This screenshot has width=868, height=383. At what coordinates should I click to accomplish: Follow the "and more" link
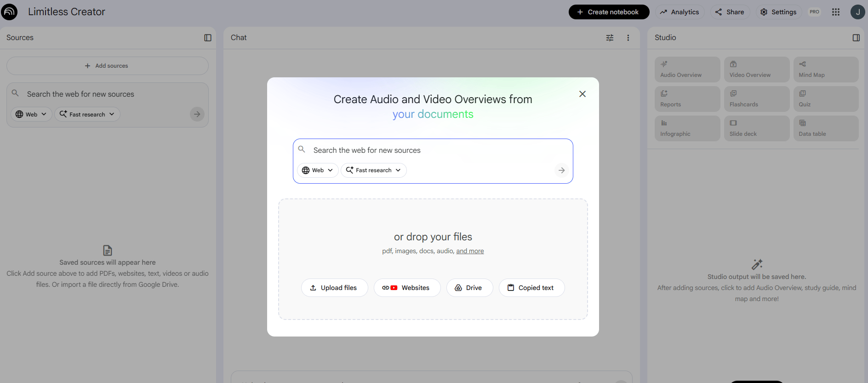(470, 251)
